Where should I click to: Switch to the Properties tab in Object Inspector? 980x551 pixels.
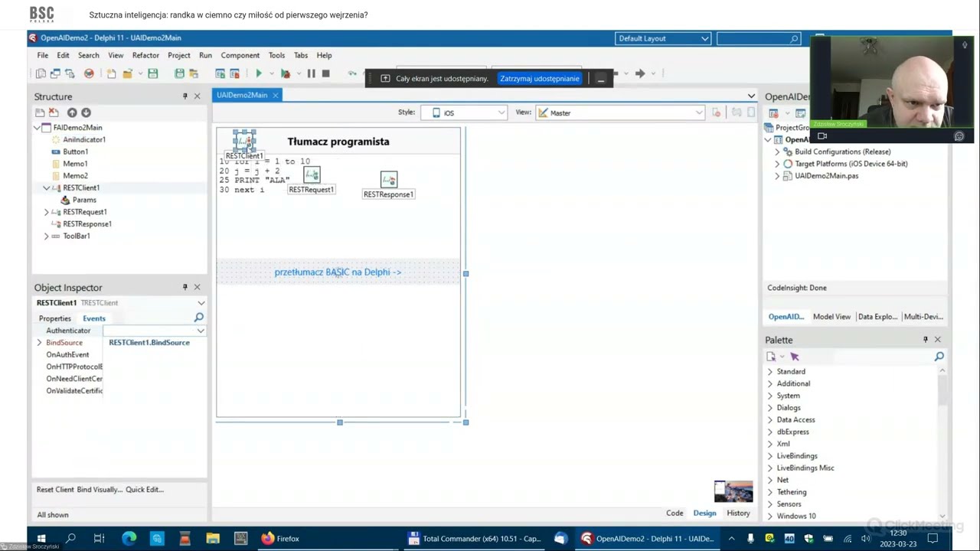pos(55,318)
